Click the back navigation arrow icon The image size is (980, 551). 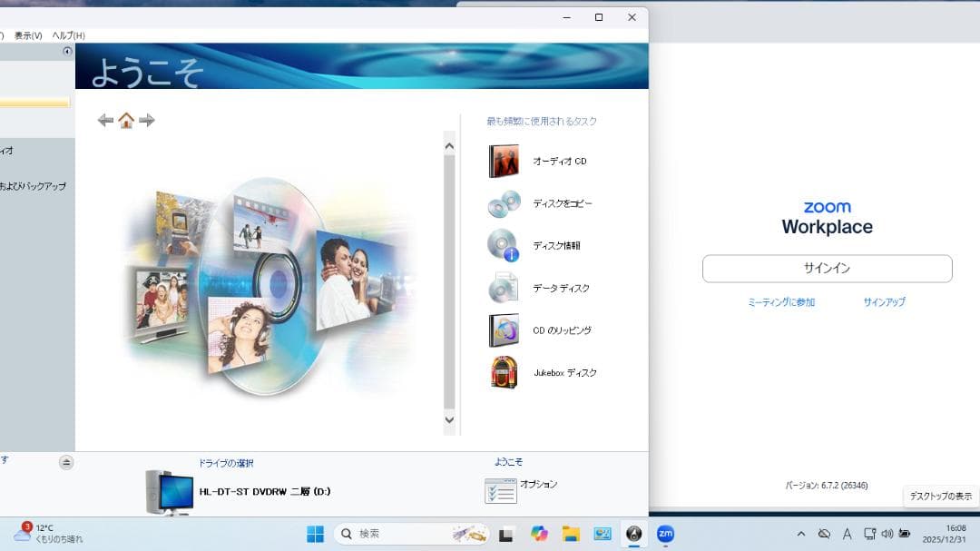[105, 120]
